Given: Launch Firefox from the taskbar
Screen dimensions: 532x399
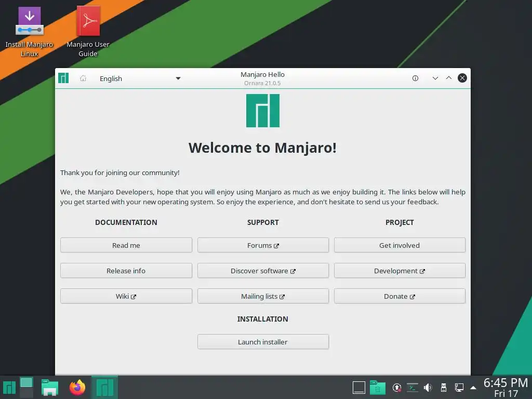Looking at the screenshot, I should (x=77, y=388).
